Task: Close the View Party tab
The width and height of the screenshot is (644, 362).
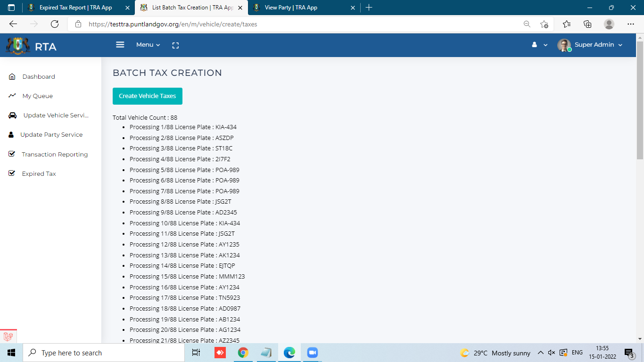Action: (x=353, y=8)
